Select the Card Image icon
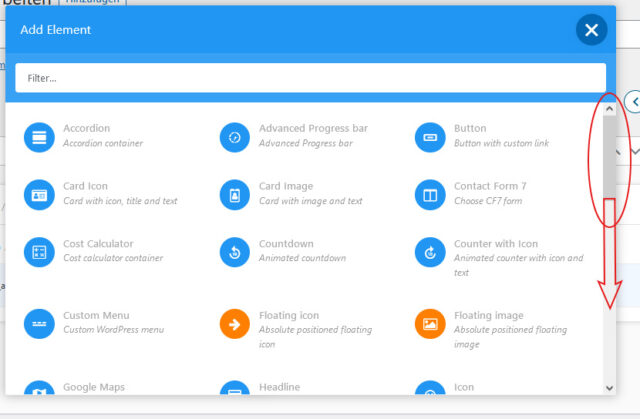 click(x=235, y=195)
